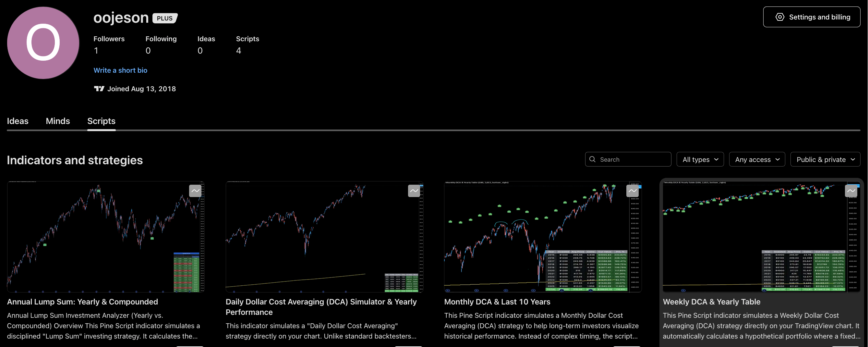Open Daily Dollar Cost Averaging Simulator title

321,307
